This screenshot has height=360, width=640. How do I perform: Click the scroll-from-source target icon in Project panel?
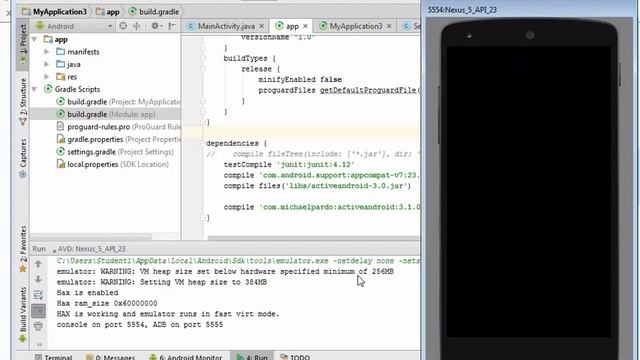point(123,26)
